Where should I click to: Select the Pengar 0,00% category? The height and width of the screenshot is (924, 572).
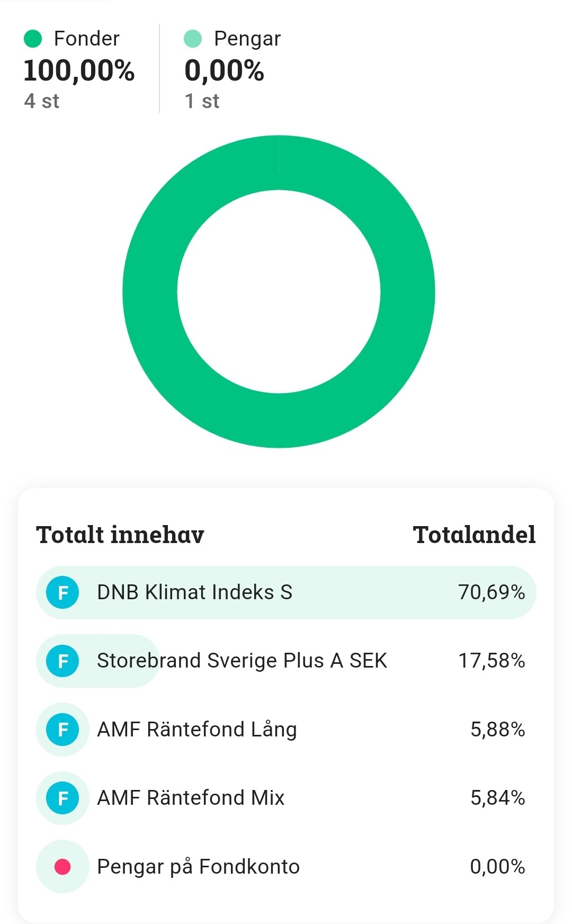(x=224, y=70)
